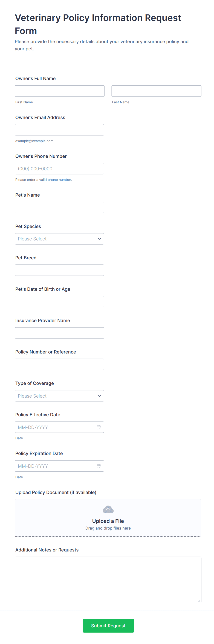The image size is (214, 644).
Task: Click the textarea resize handle corner
Action: pos(199,600)
